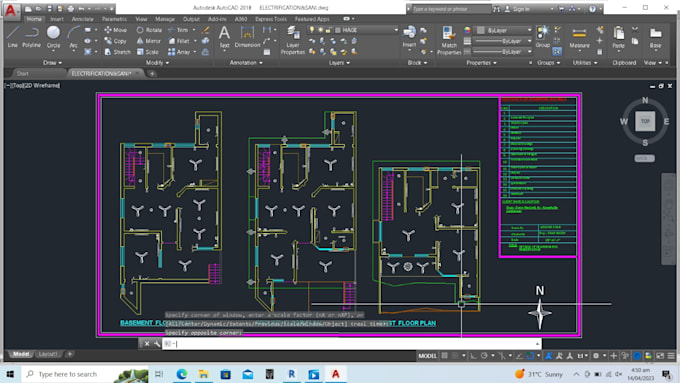Switch to the Layout1 tab
680x383 pixels.
[47, 354]
